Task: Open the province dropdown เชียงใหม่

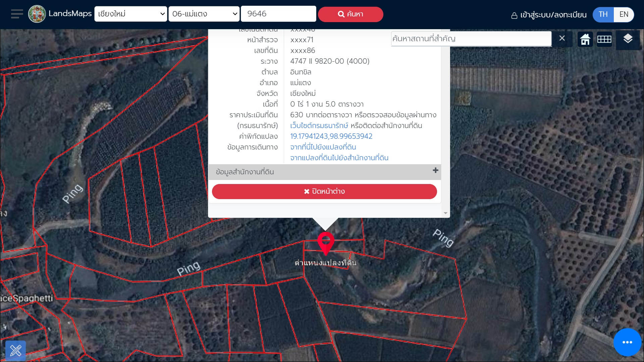Action: click(131, 14)
